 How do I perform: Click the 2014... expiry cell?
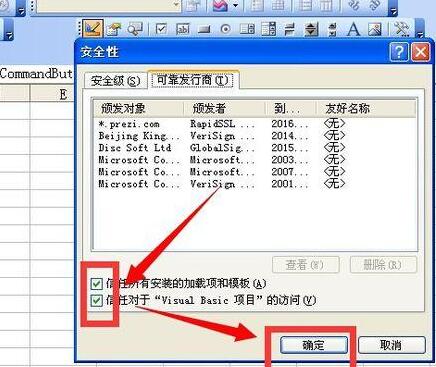pos(290,136)
